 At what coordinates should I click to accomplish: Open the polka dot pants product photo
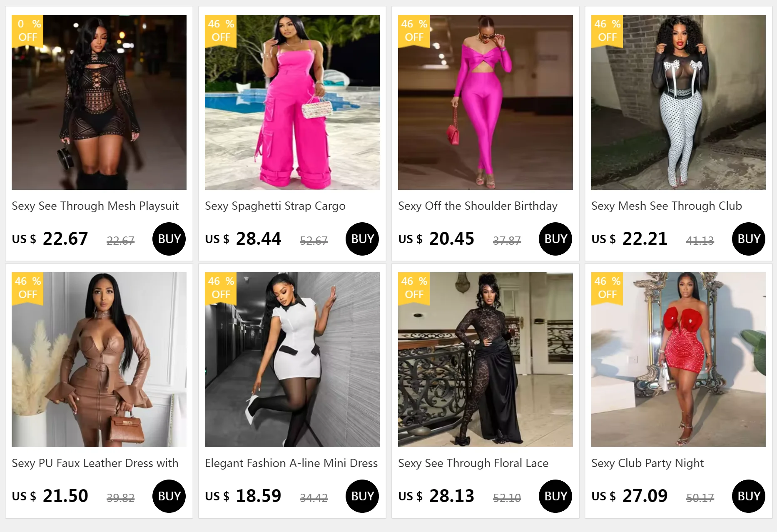[679, 102]
